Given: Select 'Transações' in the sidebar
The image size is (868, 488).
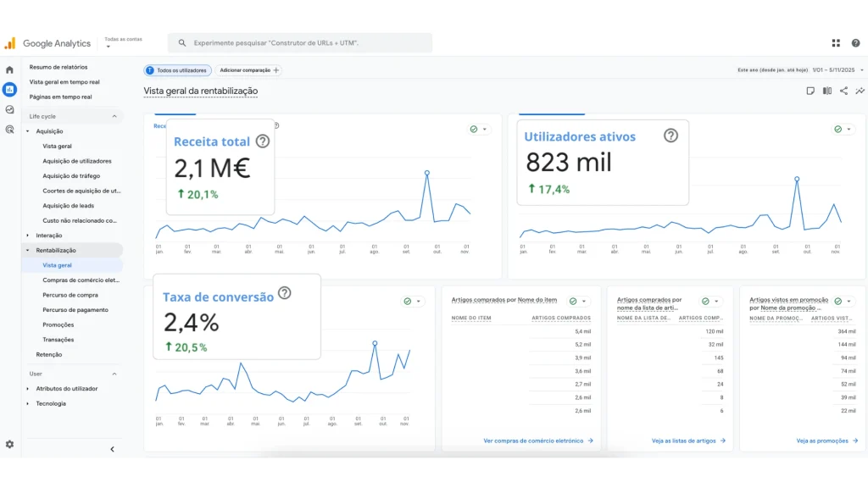Looking at the screenshot, I should (58, 340).
